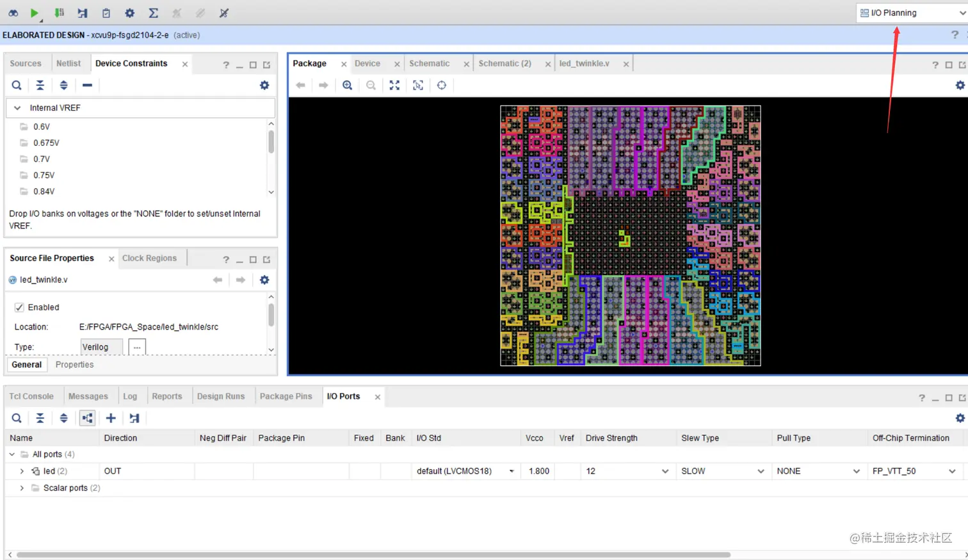Fit the Package view to window
Screen dimensions: 968x560
pyautogui.click(x=394, y=85)
